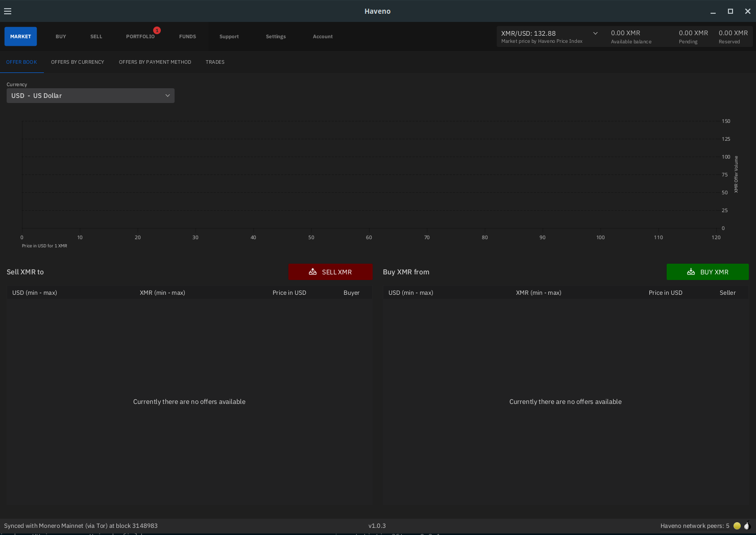
Task: Click the download icon on BUY XMR button
Action: [x=691, y=272]
